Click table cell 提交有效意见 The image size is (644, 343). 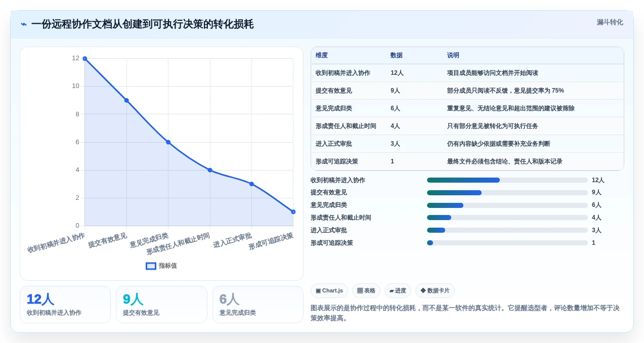tap(334, 91)
